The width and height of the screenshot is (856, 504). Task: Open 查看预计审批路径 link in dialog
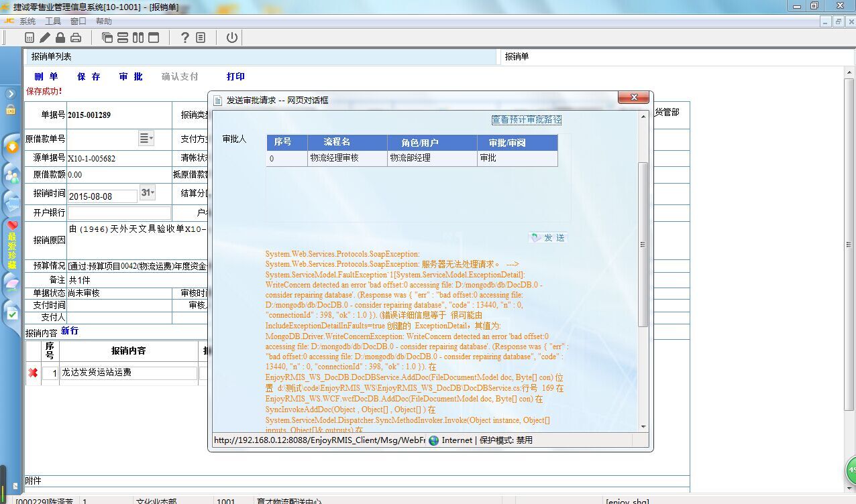coord(527,120)
